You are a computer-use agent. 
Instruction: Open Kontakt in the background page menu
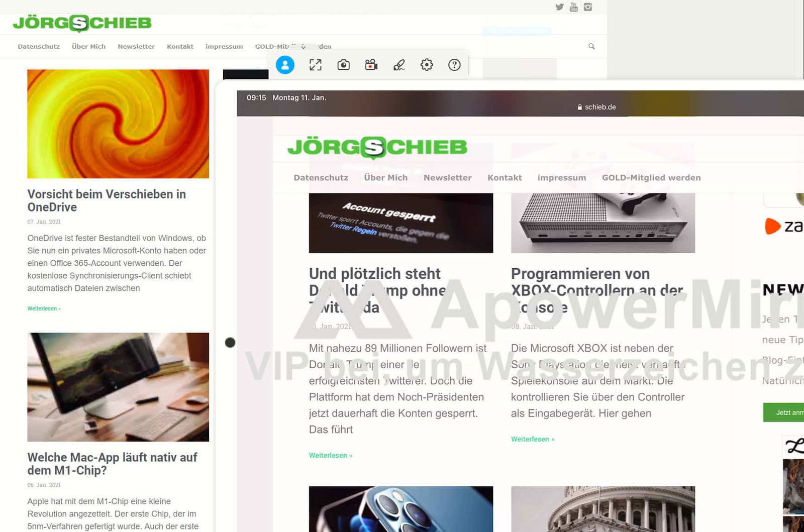click(180, 46)
